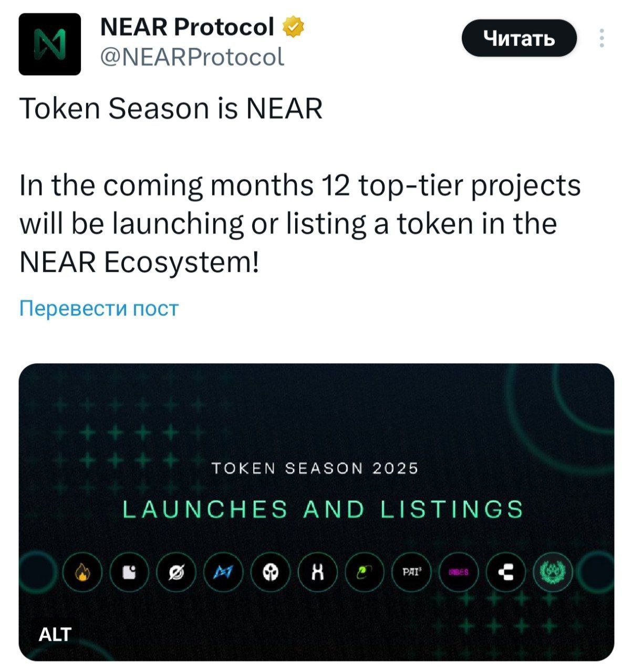Click the gold verified badge
The height and width of the screenshot is (672, 633).
(x=294, y=27)
